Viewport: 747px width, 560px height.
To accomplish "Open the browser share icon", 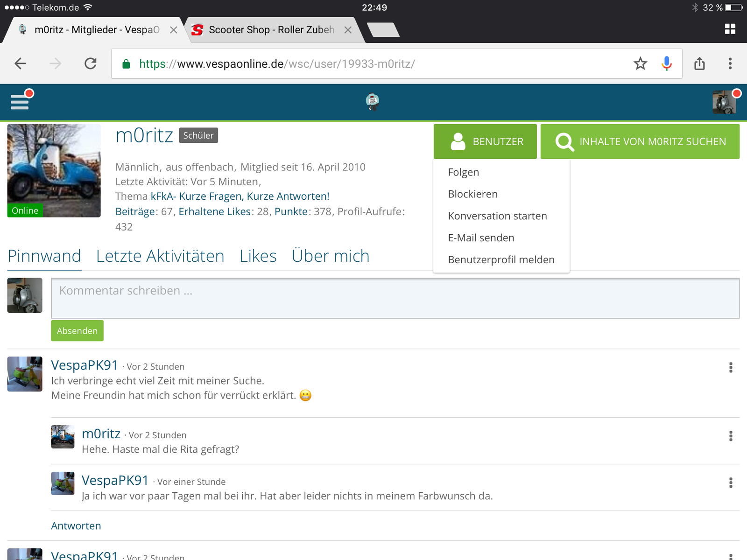I will coord(699,63).
